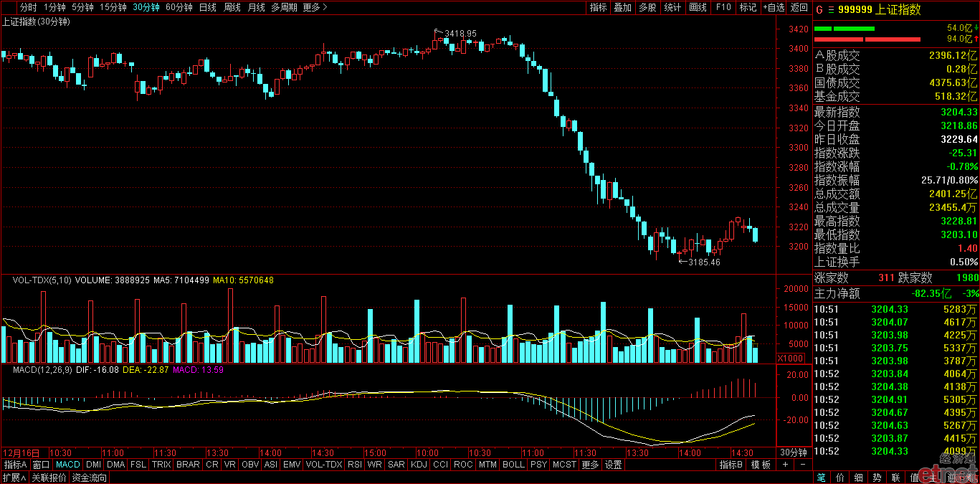
Task: Switch to 60分钟 period
Action: [179, 7]
